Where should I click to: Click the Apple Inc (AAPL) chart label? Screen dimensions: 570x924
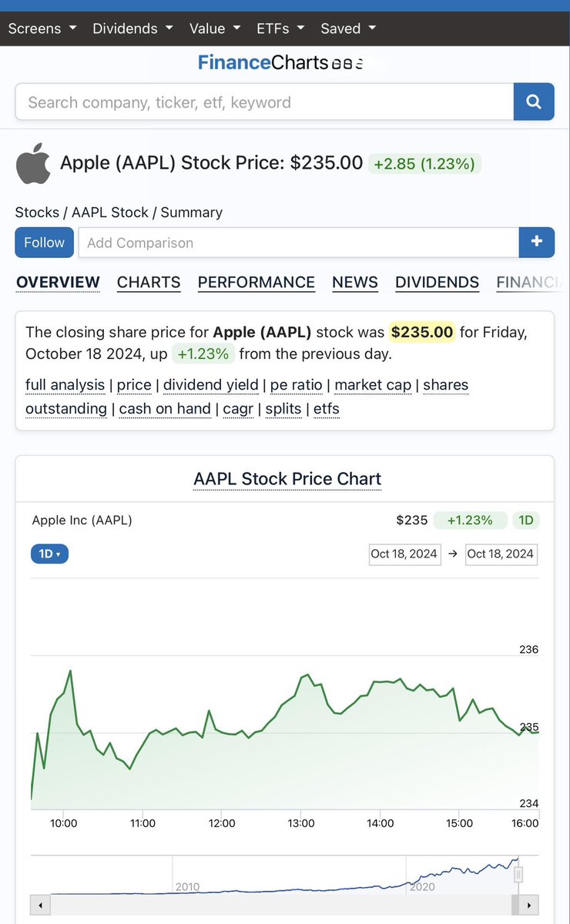[82, 520]
